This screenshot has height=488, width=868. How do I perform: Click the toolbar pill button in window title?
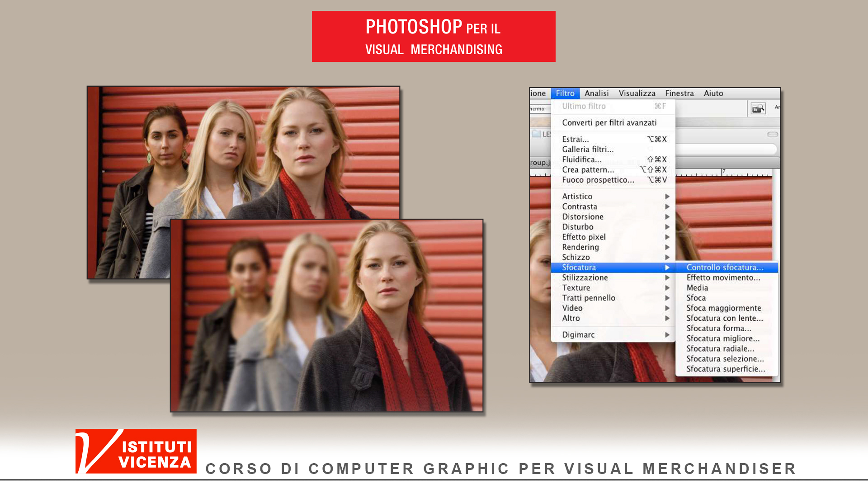(773, 135)
